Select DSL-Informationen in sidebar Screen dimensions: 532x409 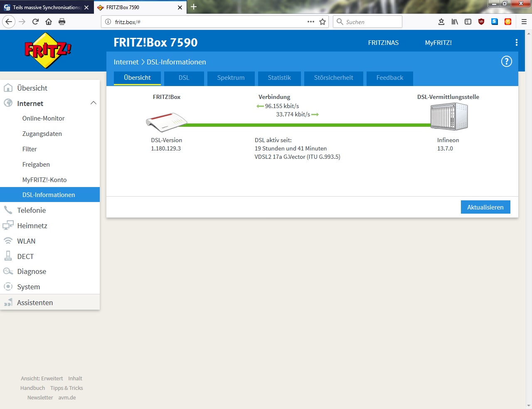[x=50, y=195]
